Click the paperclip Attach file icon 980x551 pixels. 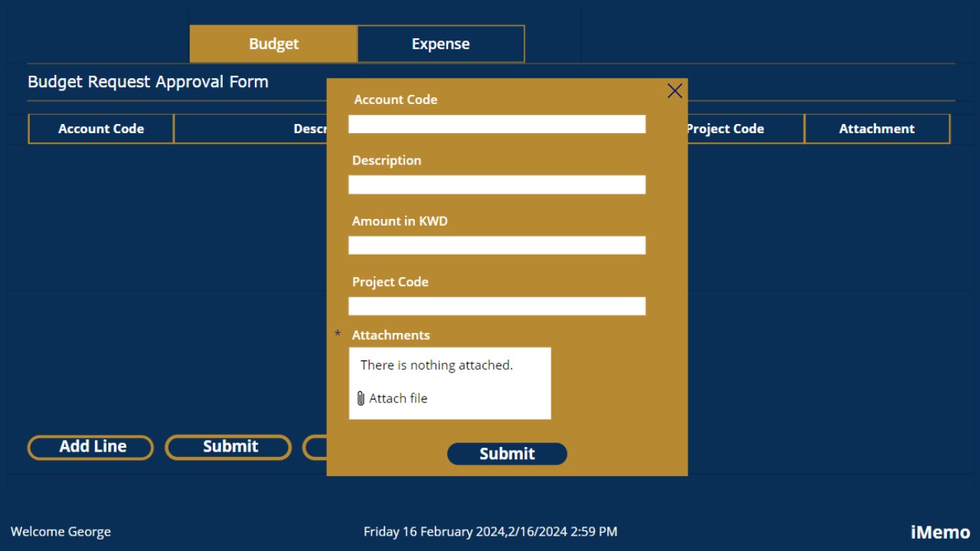pyautogui.click(x=361, y=399)
